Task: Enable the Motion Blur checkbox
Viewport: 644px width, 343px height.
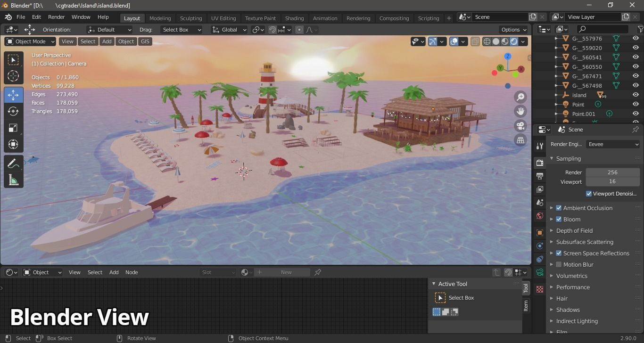Action: tap(559, 264)
